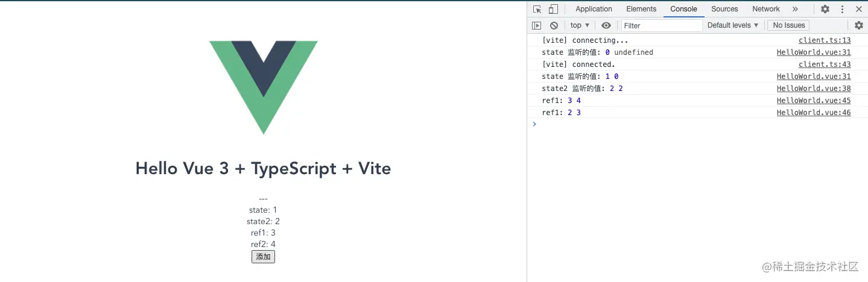Select the '[vite] connected.' log message
868x282 pixels.
point(578,64)
